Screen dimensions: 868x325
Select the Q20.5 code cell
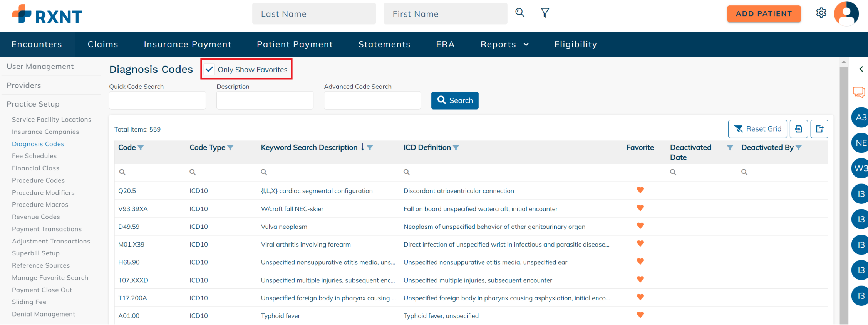(x=127, y=191)
